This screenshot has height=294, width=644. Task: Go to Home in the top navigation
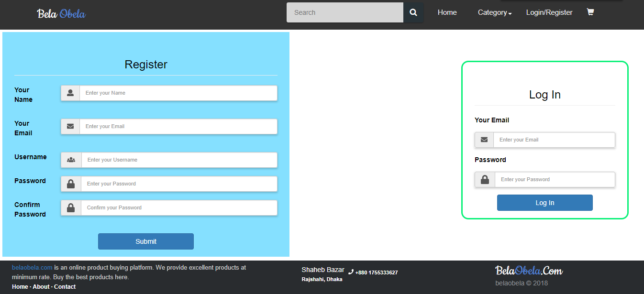(x=447, y=12)
